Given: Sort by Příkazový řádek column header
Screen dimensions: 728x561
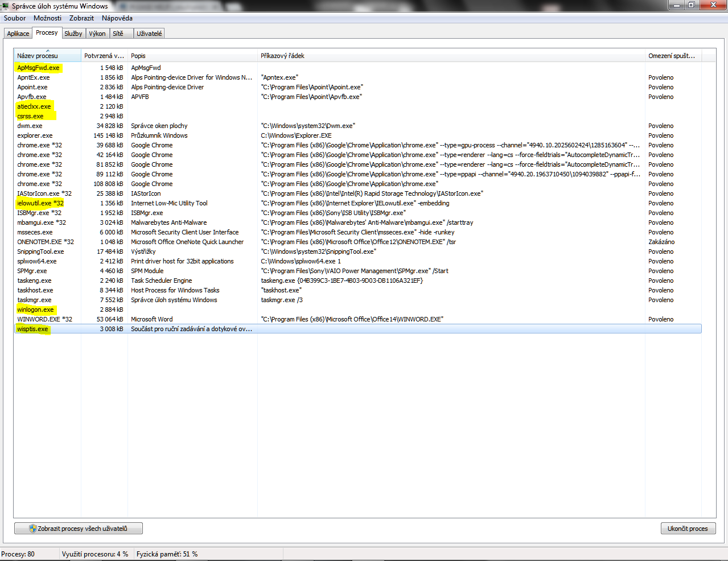Looking at the screenshot, I should (451, 56).
